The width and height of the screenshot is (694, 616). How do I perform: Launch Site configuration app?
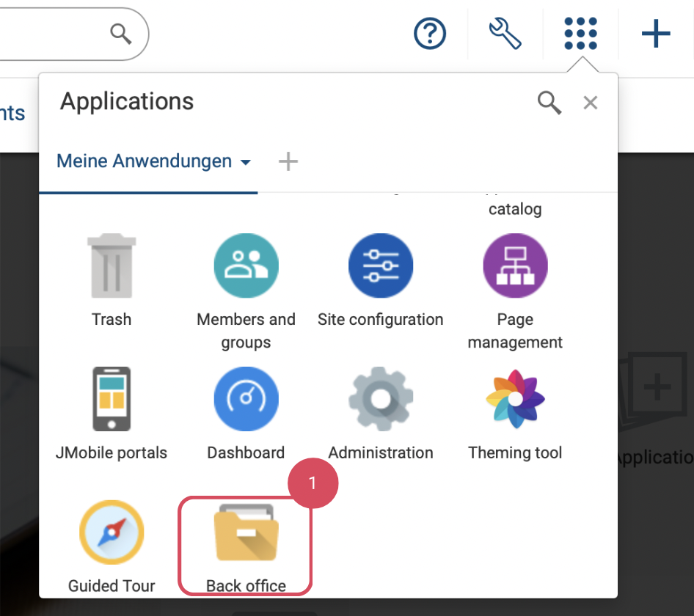pos(380,267)
